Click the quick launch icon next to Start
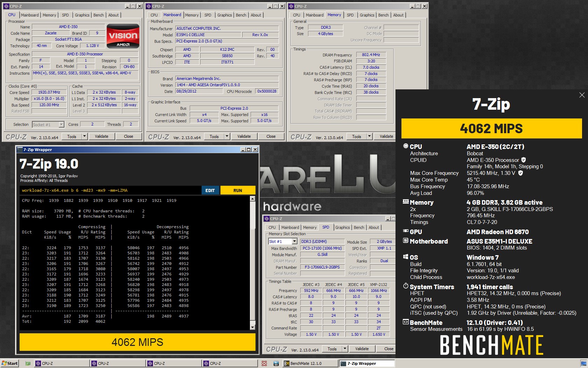 pyautogui.click(x=28, y=363)
